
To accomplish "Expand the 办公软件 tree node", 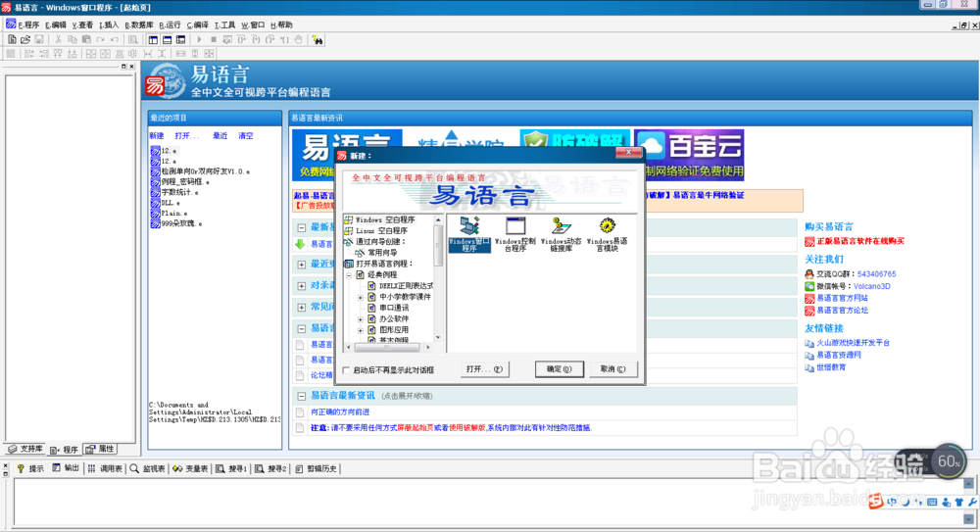I will click(361, 318).
